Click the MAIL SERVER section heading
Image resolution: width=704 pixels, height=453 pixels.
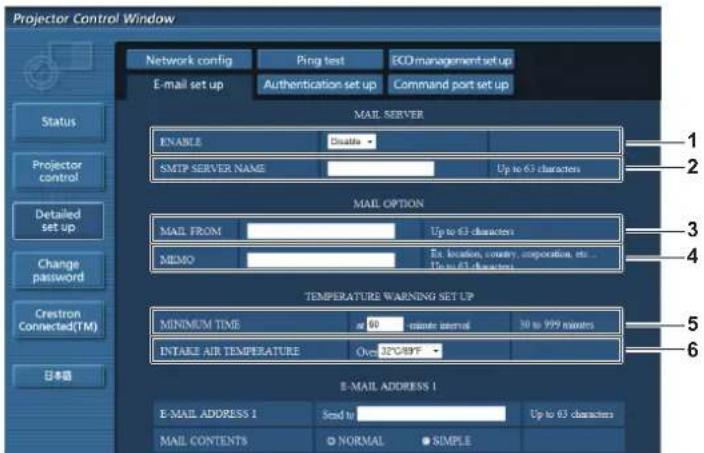388,114
